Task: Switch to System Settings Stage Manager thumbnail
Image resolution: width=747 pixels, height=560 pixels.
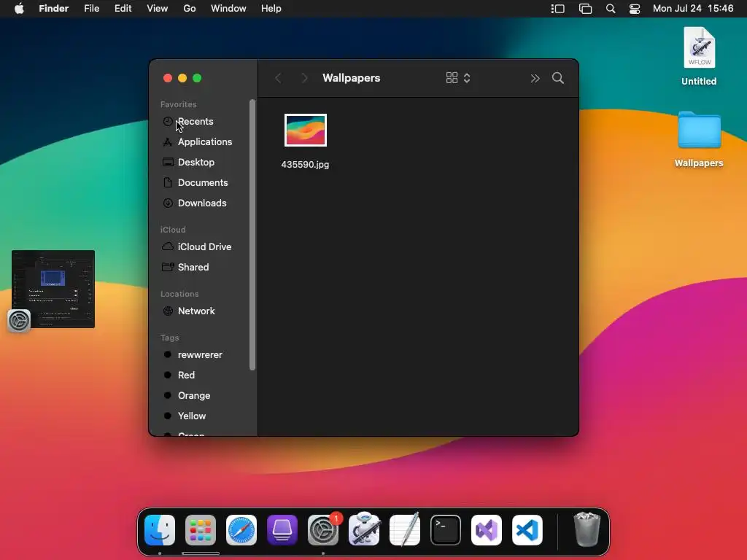Action: click(53, 289)
